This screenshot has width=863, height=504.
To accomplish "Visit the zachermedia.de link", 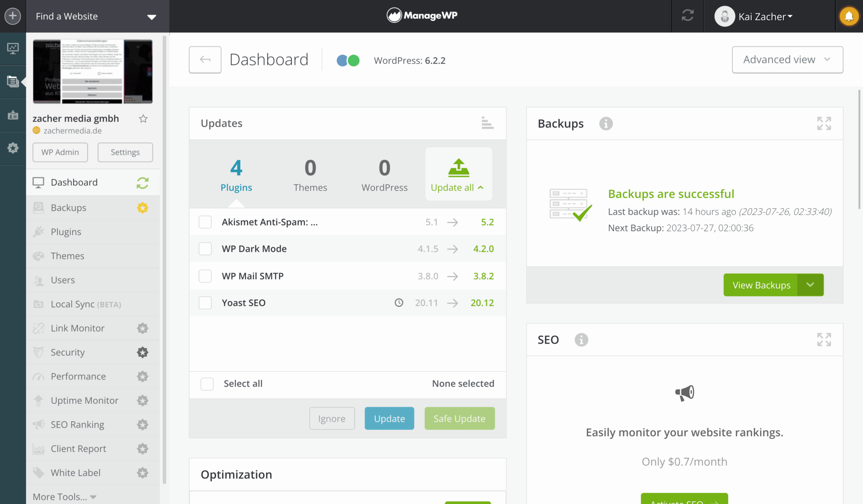I will click(73, 131).
